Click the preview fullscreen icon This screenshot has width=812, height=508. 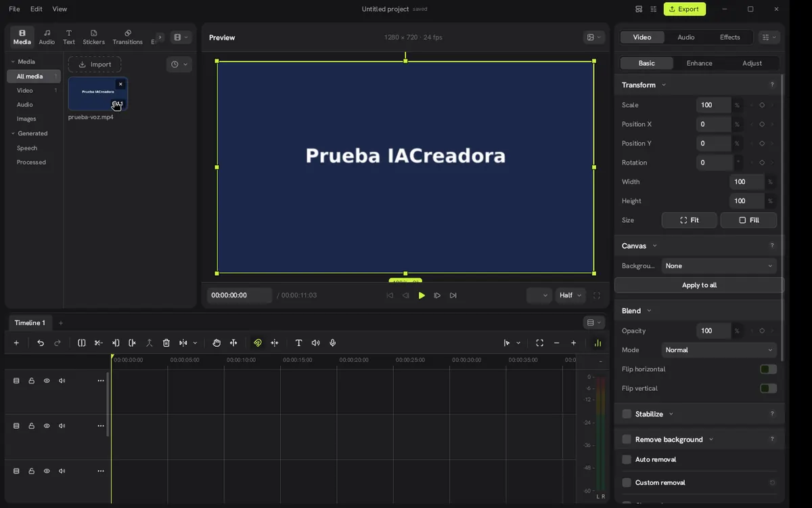click(x=597, y=295)
